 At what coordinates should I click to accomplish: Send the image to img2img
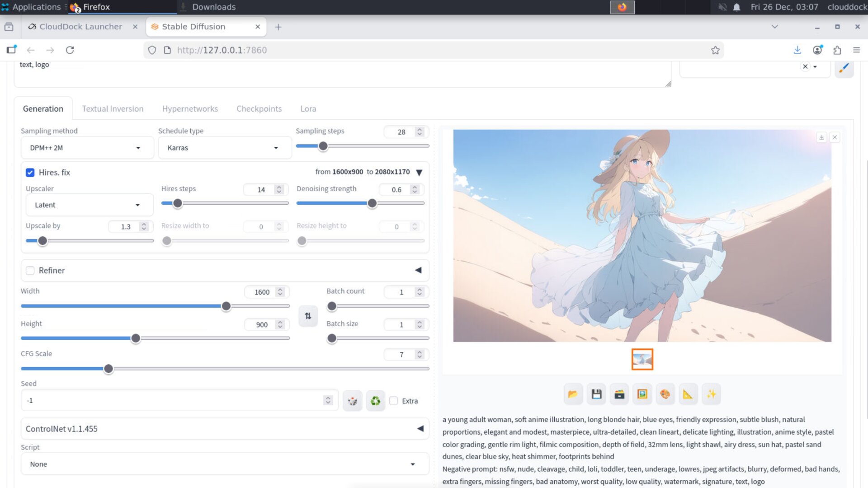coord(642,394)
